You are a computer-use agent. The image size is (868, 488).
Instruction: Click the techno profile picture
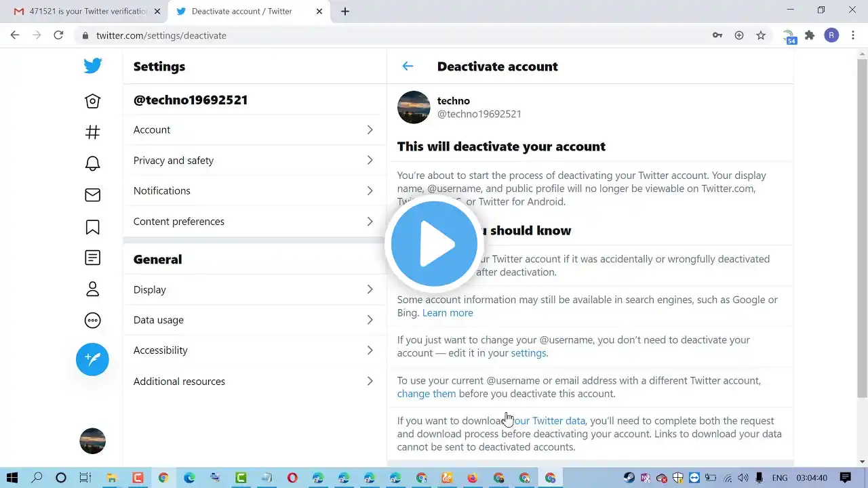(414, 107)
